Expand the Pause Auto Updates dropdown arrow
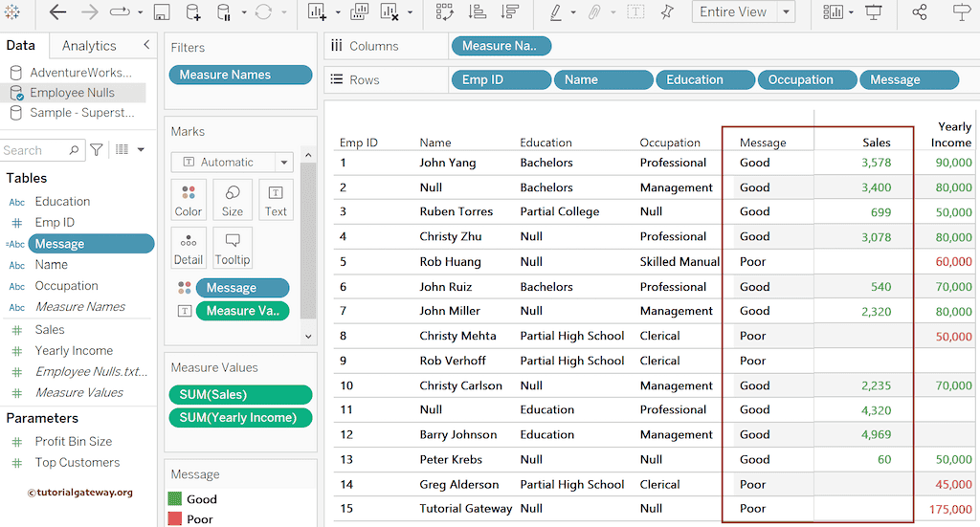This screenshot has width=980, height=527. click(x=244, y=11)
